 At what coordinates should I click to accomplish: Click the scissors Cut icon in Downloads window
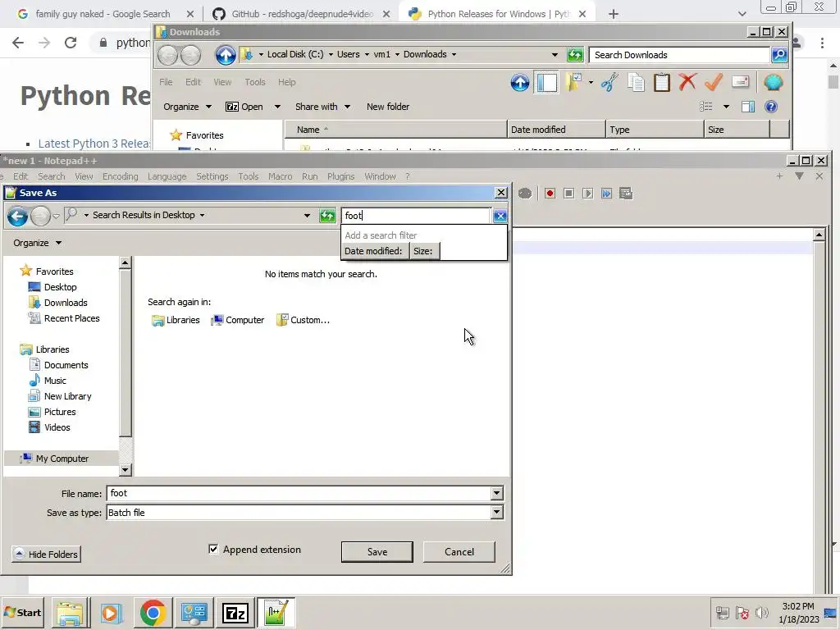(609, 83)
